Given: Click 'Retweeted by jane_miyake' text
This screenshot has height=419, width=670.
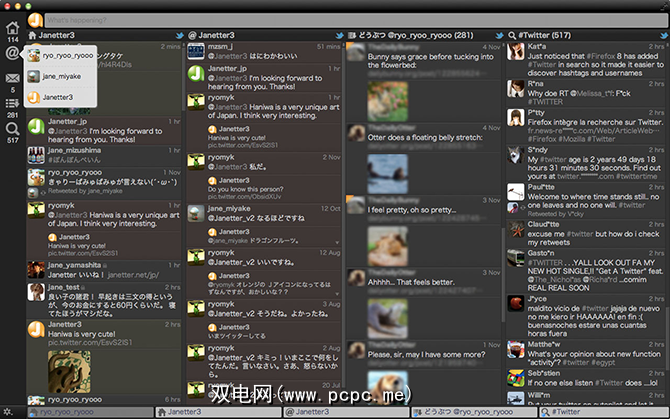Looking at the screenshot, I should click(x=85, y=191).
